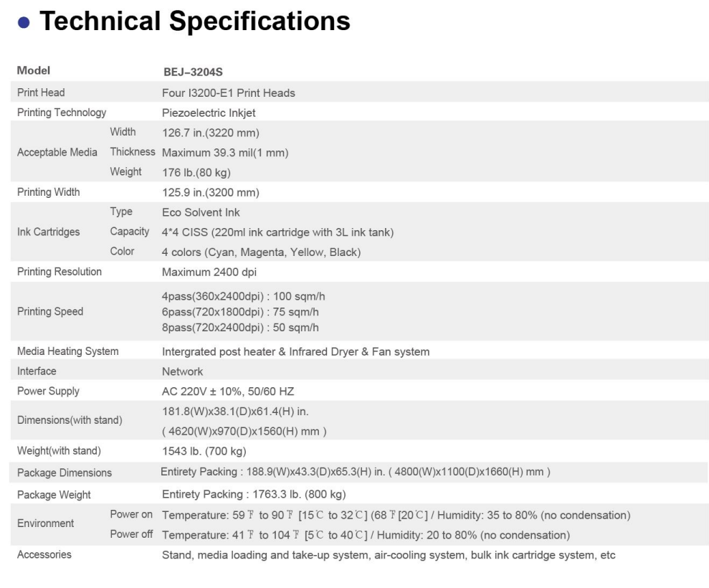Click the AC 220V power supply value
709x588 pixels.
pos(228,392)
